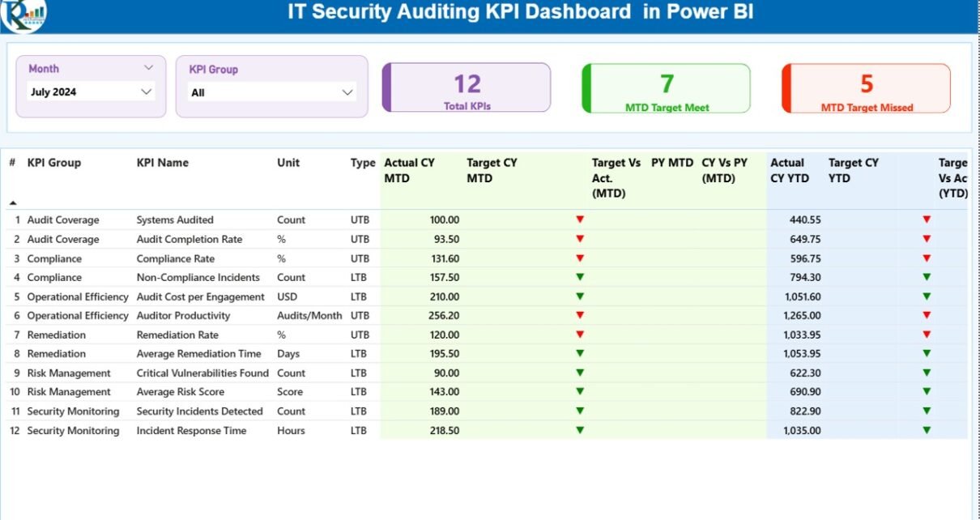Sort by KPI Name column header
Viewport: 980px width, 520px height.
[162, 163]
